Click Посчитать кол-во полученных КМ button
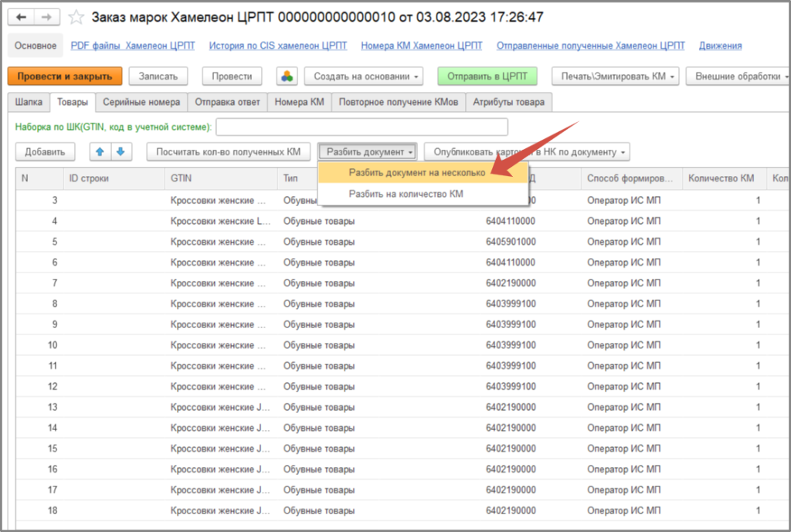 [228, 152]
